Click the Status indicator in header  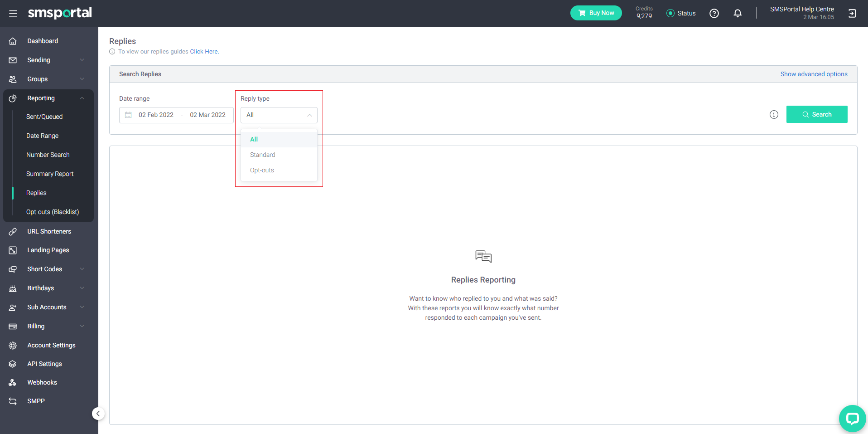pos(681,14)
